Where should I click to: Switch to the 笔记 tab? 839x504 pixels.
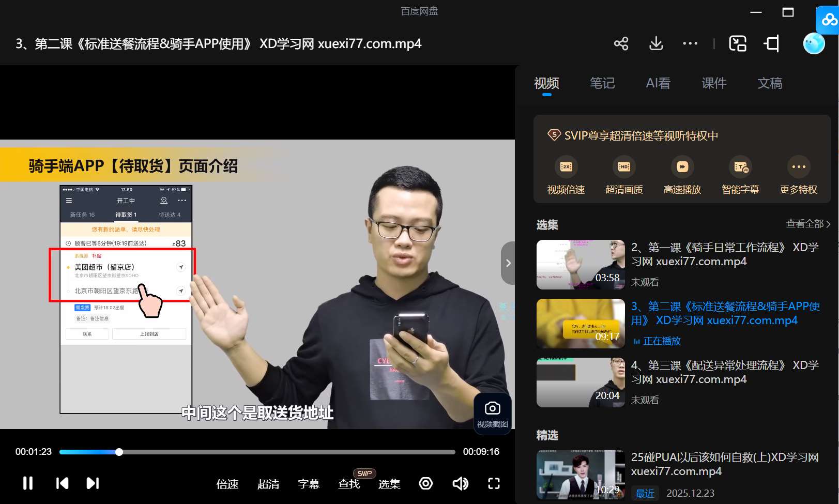pos(602,83)
